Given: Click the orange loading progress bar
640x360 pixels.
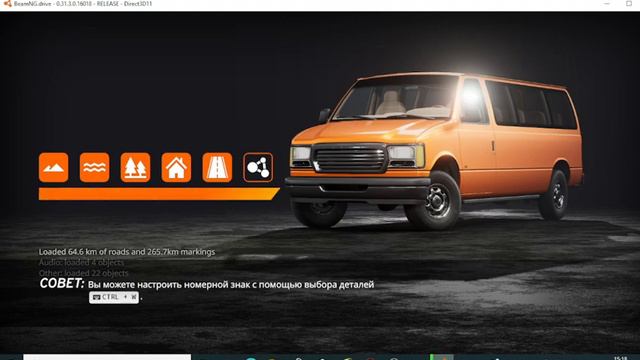Looking at the screenshot, I should coord(159,194).
